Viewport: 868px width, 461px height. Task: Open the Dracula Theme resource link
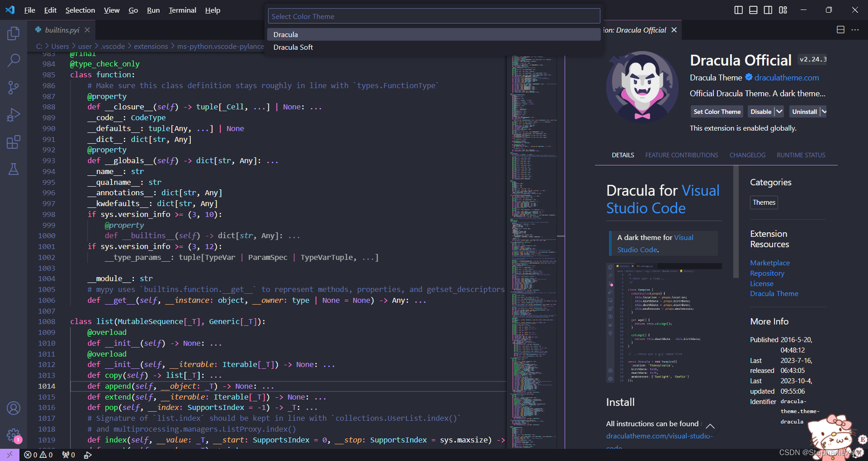coord(774,293)
